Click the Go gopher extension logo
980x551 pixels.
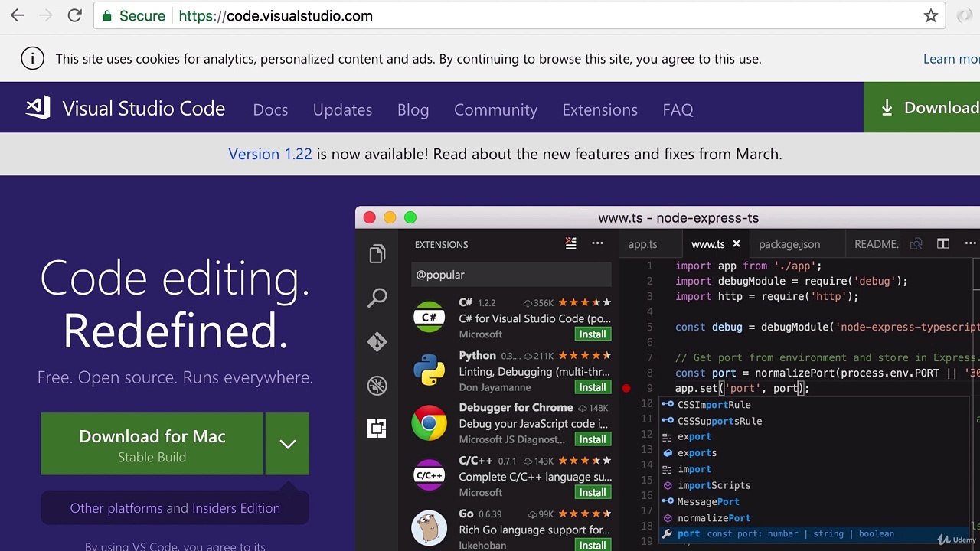click(x=429, y=528)
